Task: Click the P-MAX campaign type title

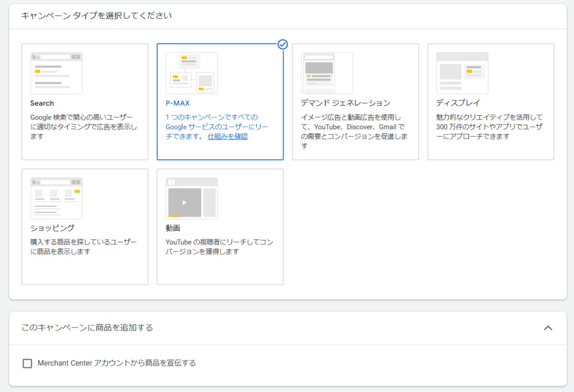Action: click(x=178, y=103)
